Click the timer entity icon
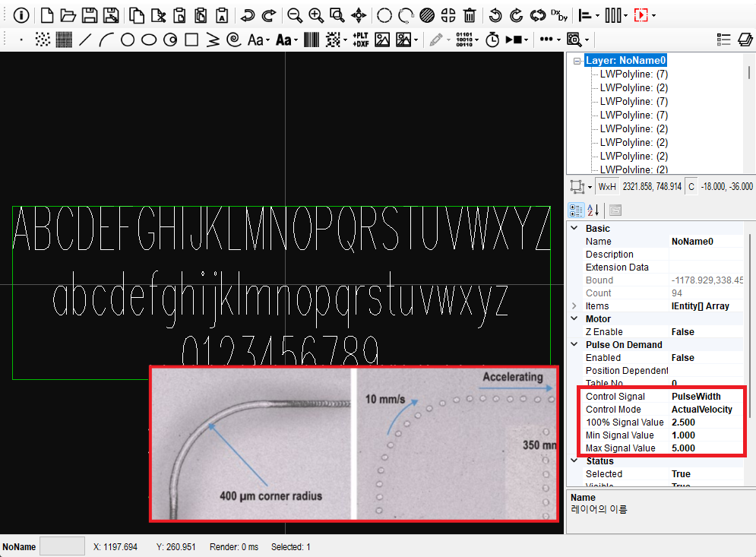This screenshot has width=756, height=557. tap(492, 40)
